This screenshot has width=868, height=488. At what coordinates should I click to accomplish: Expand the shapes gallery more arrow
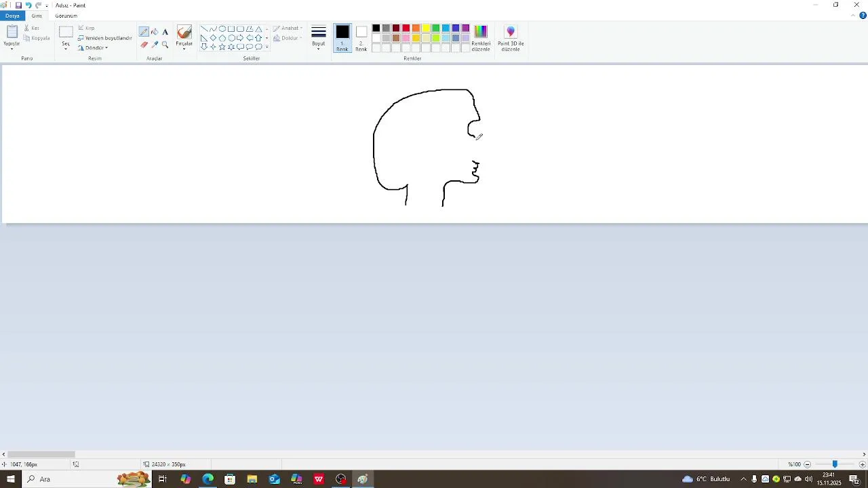coord(267,47)
